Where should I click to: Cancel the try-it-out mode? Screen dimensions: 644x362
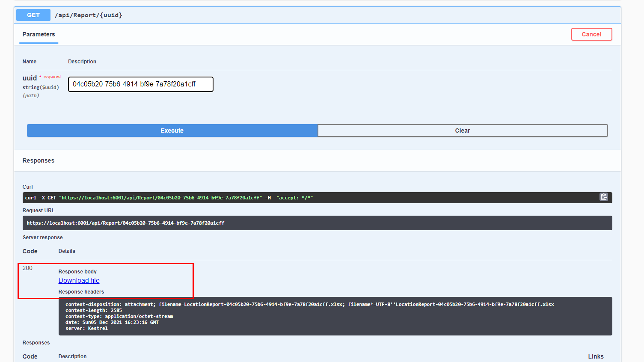(592, 34)
